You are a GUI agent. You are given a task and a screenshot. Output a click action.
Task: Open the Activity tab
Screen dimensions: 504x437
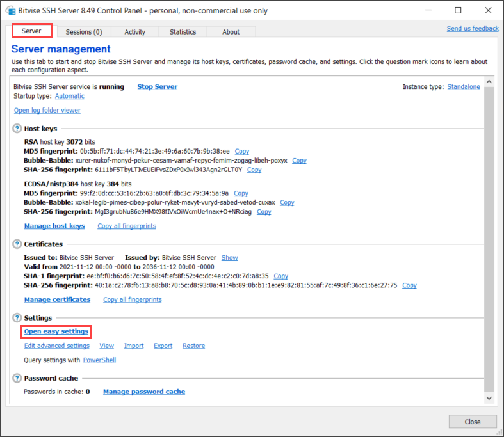[x=134, y=32]
